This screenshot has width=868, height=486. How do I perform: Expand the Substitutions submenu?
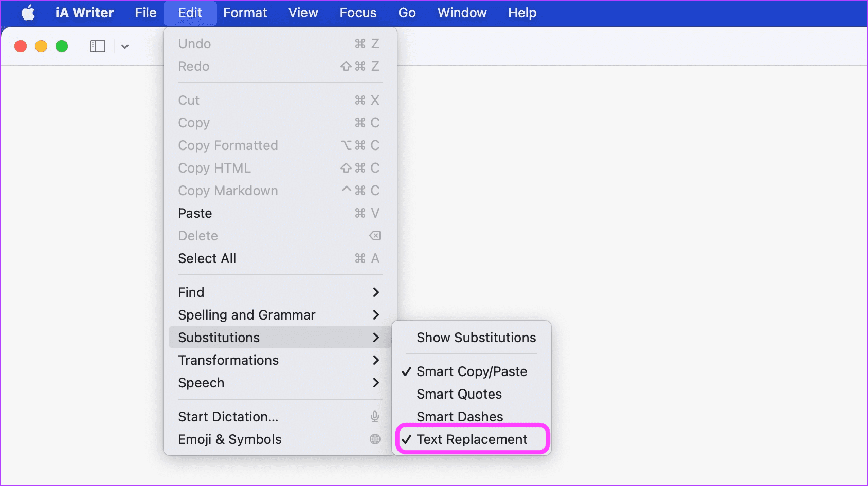coord(280,338)
